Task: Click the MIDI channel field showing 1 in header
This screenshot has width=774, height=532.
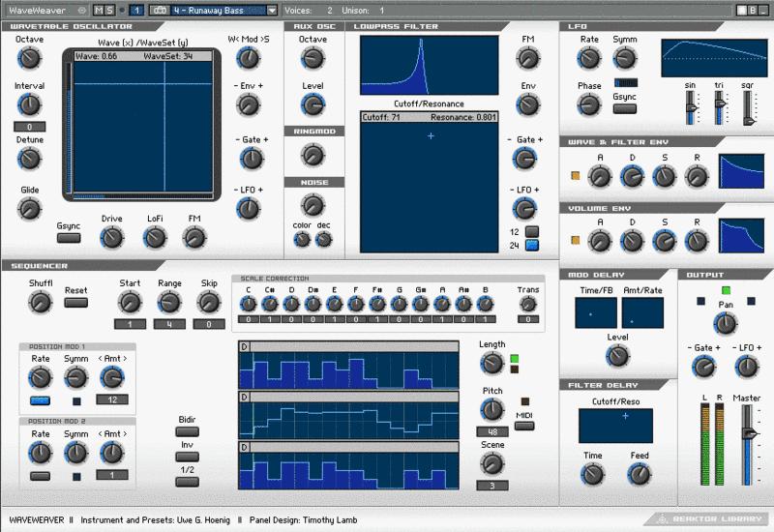Action: point(136,10)
